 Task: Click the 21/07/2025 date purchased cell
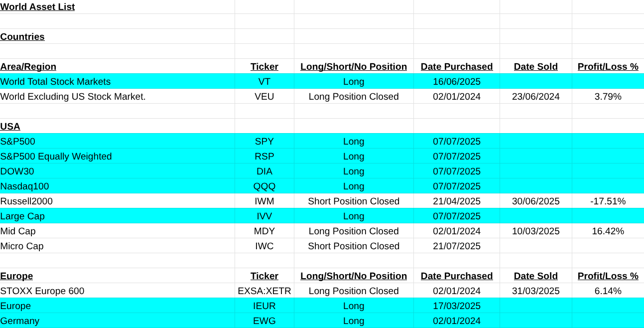tap(456, 246)
